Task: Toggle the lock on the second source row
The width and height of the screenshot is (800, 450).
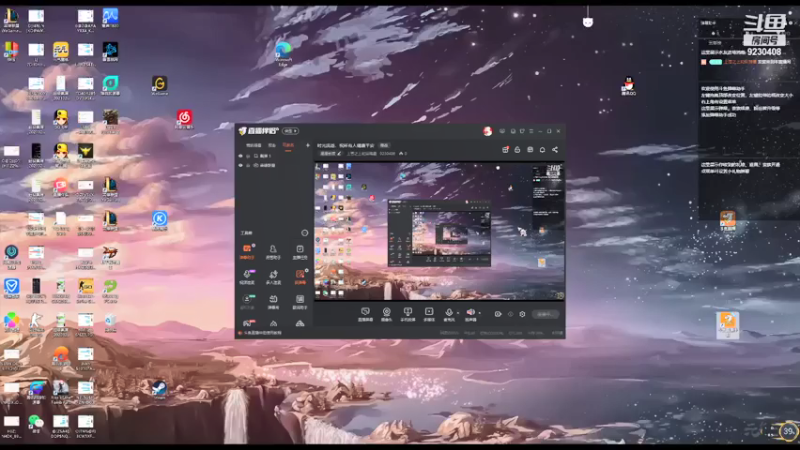Action: click(248, 165)
